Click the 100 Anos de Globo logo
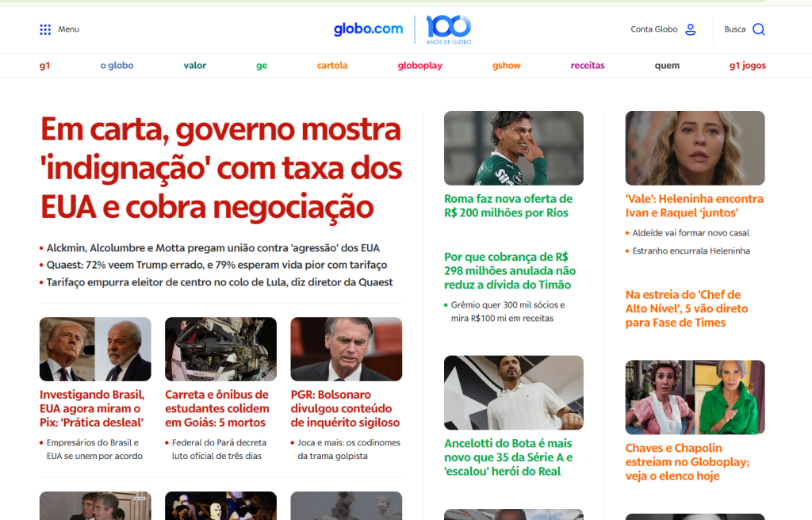The width and height of the screenshot is (812, 520). tap(449, 29)
